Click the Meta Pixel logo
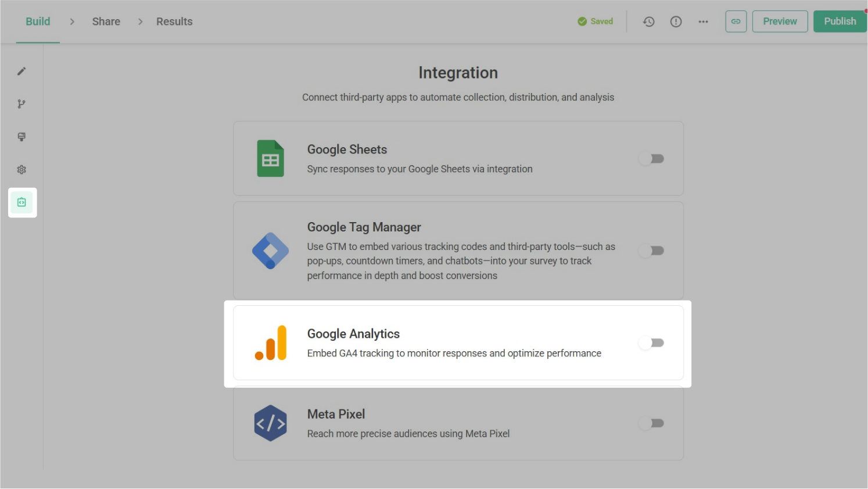The height and width of the screenshot is (489, 868). (271, 423)
